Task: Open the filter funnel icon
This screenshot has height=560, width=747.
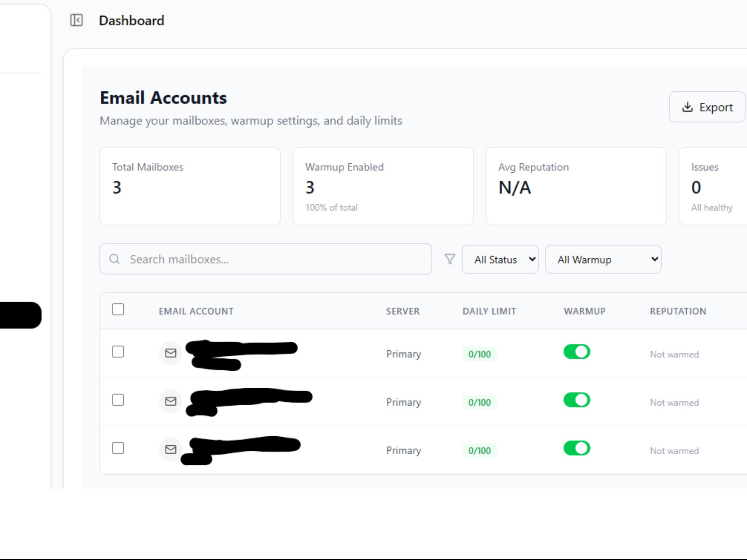Action: pyautogui.click(x=449, y=259)
